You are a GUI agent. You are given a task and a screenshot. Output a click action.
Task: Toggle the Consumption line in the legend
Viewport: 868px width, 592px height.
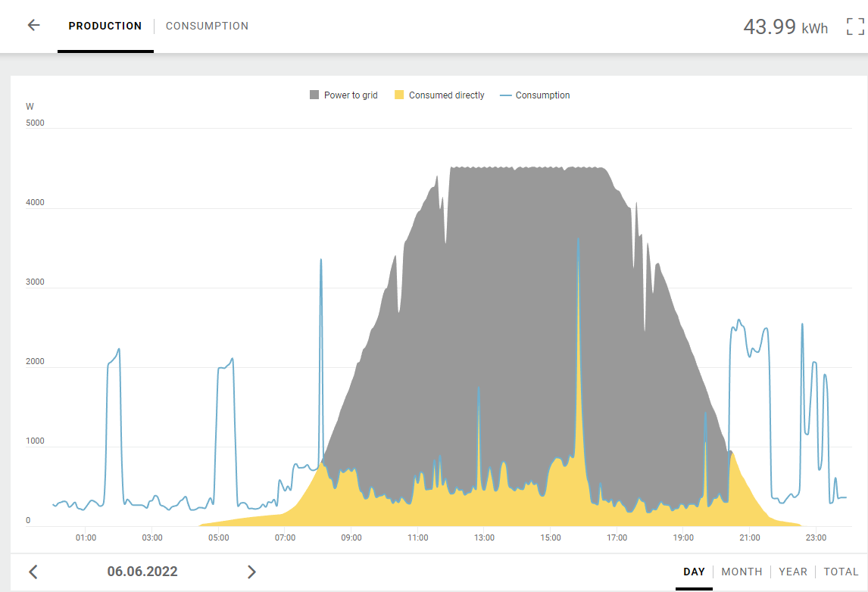pos(535,95)
